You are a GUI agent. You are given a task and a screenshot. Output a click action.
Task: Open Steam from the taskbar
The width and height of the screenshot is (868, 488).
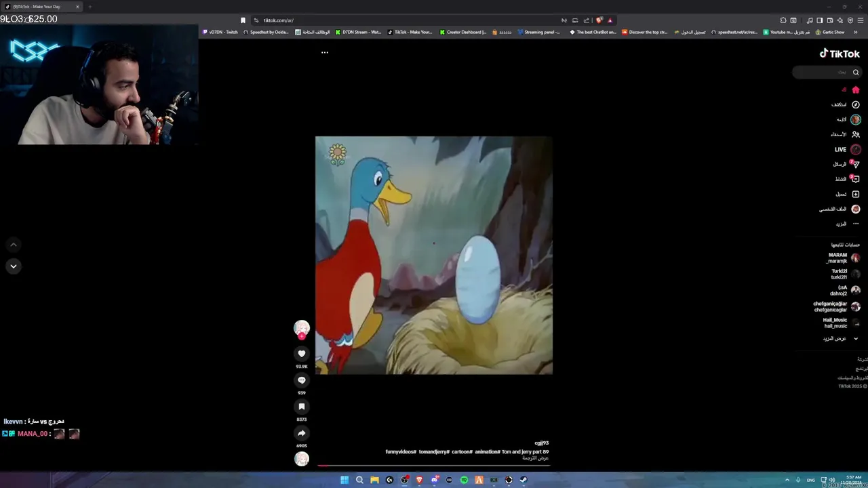pyautogui.click(x=524, y=480)
